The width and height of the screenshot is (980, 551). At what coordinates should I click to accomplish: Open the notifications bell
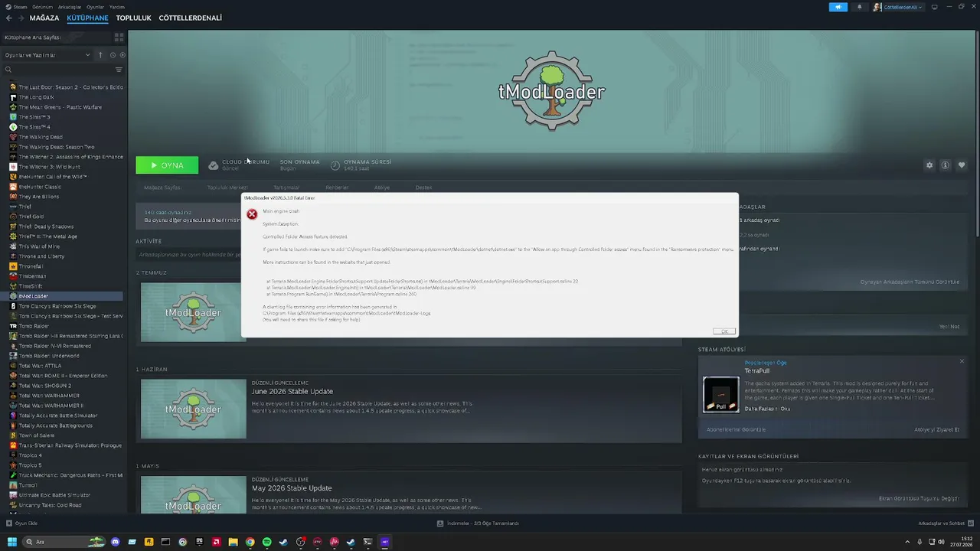pyautogui.click(x=859, y=7)
